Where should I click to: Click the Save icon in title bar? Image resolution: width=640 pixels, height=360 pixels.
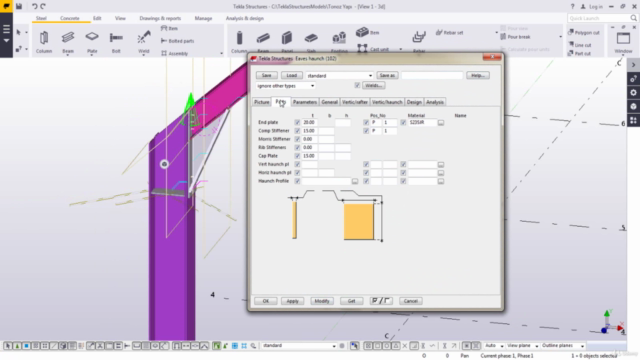pos(19,6)
